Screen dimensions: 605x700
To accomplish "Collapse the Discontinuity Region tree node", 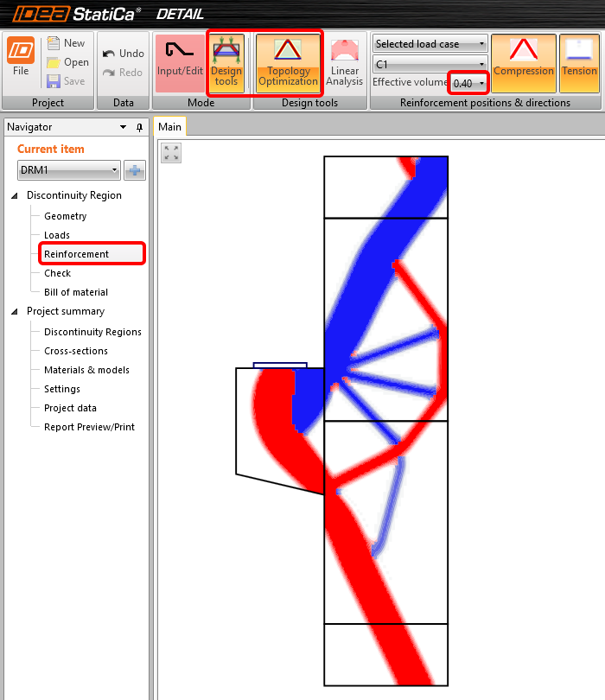I will [15, 195].
